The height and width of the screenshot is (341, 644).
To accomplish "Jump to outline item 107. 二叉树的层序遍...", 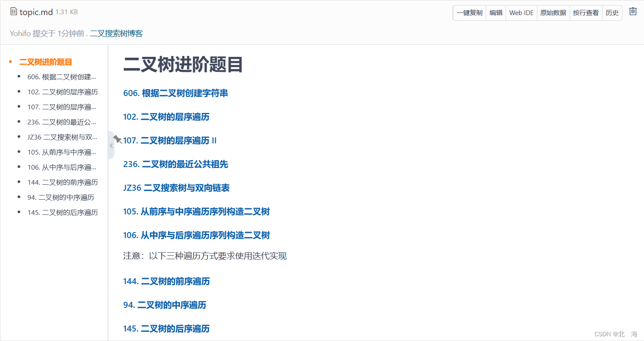I will (62, 107).
